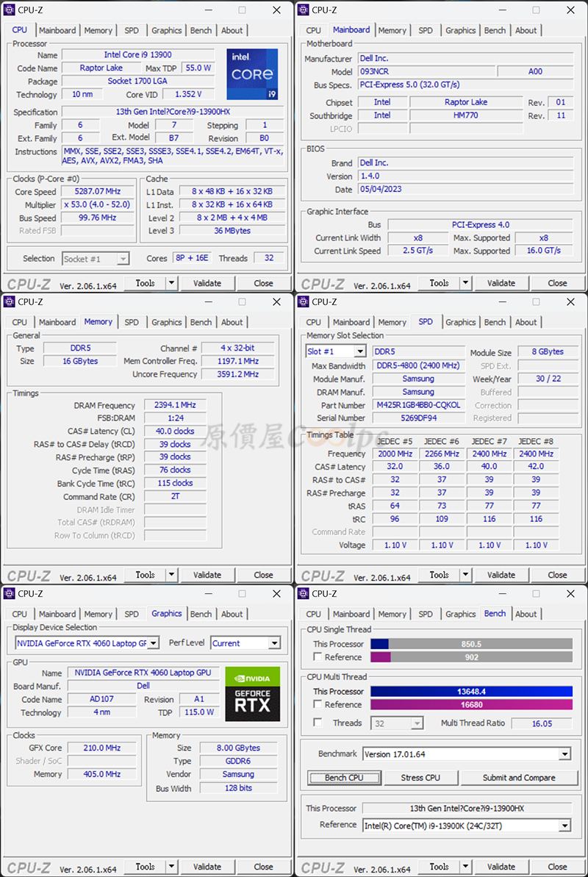
Task: Click the Bench CPU button
Action: (x=344, y=778)
